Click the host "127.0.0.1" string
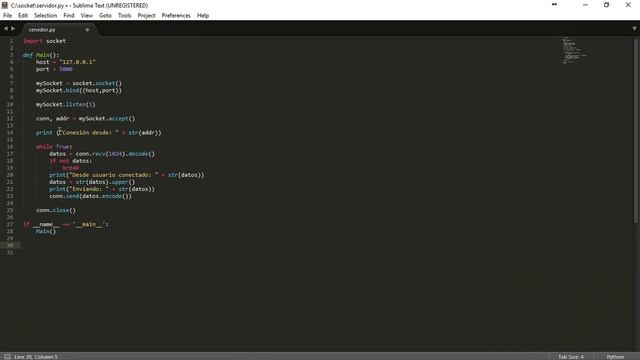This screenshot has height=360, width=640. pos(77,62)
